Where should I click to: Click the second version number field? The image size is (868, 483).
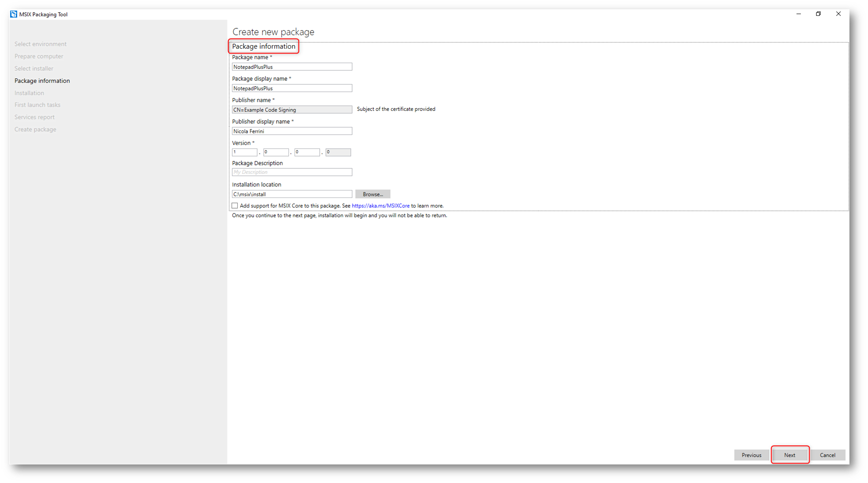click(x=276, y=152)
